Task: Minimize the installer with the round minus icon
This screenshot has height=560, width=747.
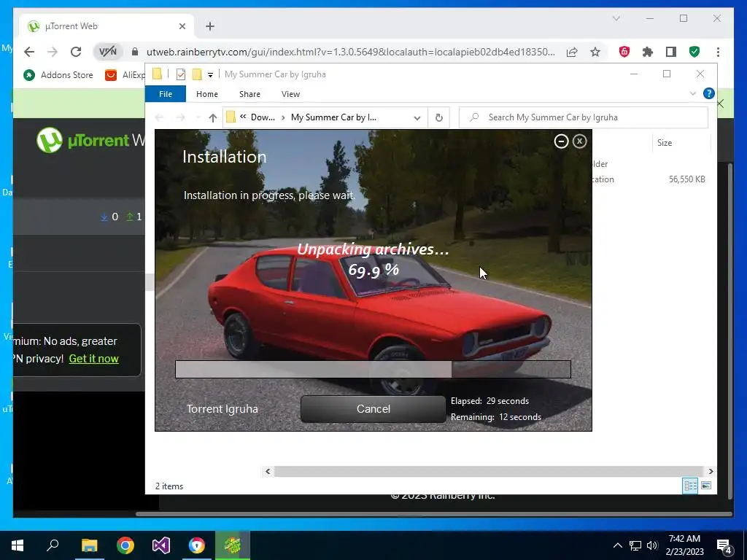Action: coord(561,141)
